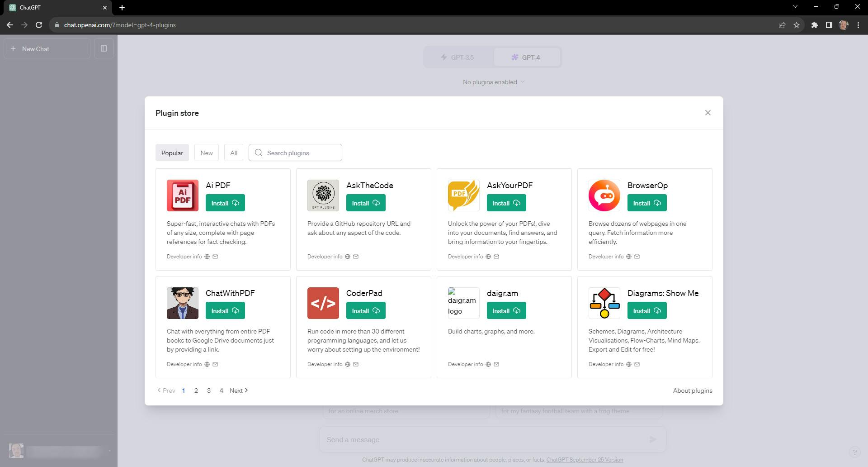Click CoderPad developer email envelope icon

356,364
